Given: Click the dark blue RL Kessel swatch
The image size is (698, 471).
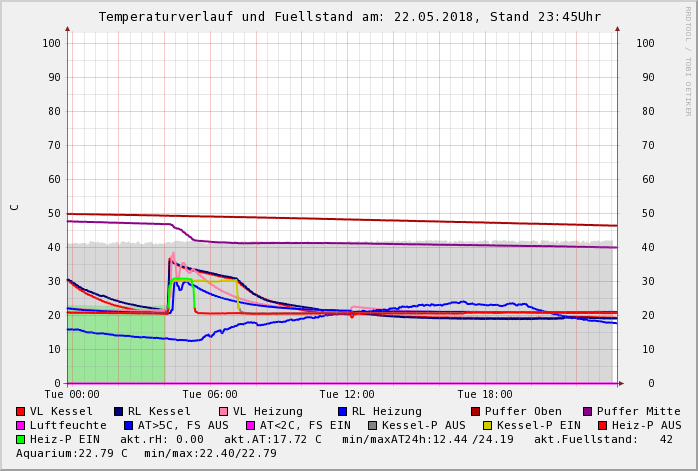Looking at the screenshot, I should pyautogui.click(x=118, y=411).
